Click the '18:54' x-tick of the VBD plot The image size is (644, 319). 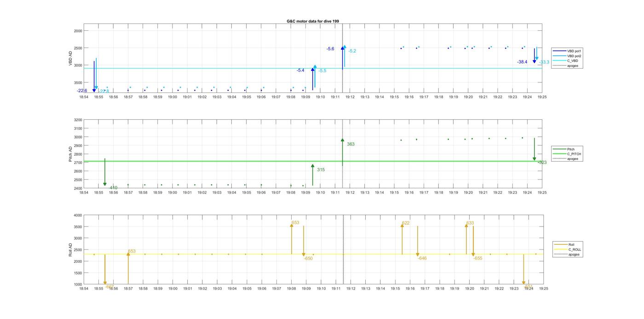(x=84, y=97)
